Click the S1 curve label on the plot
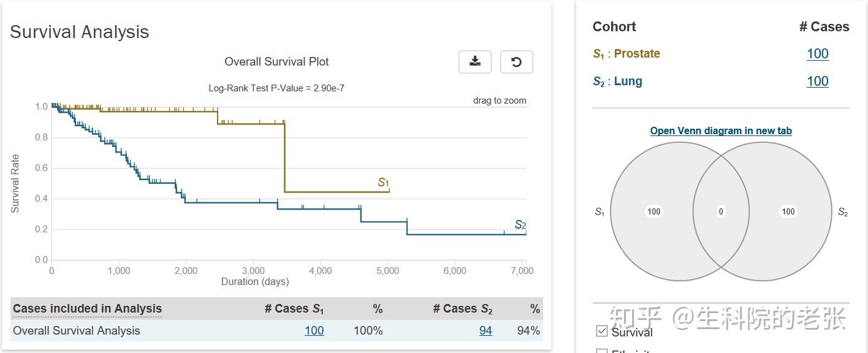Image resolution: width=868 pixels, height=353 pixels. pyautogui.click(x=383, y=182)
